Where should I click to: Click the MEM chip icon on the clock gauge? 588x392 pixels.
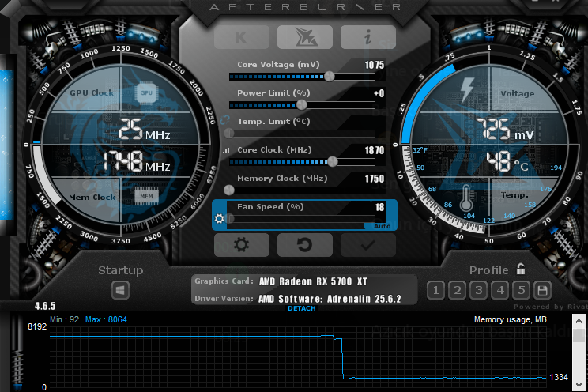pyautogui.click(x=146, y=196)
